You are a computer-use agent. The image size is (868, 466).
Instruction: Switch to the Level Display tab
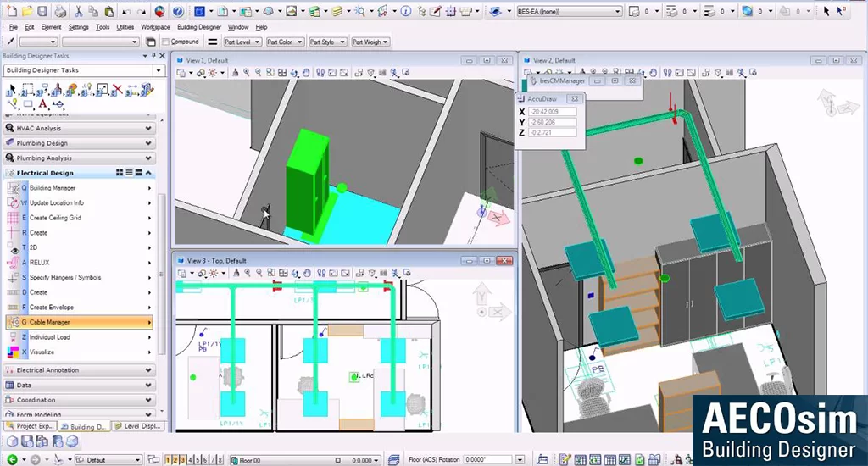pos(140,427)
